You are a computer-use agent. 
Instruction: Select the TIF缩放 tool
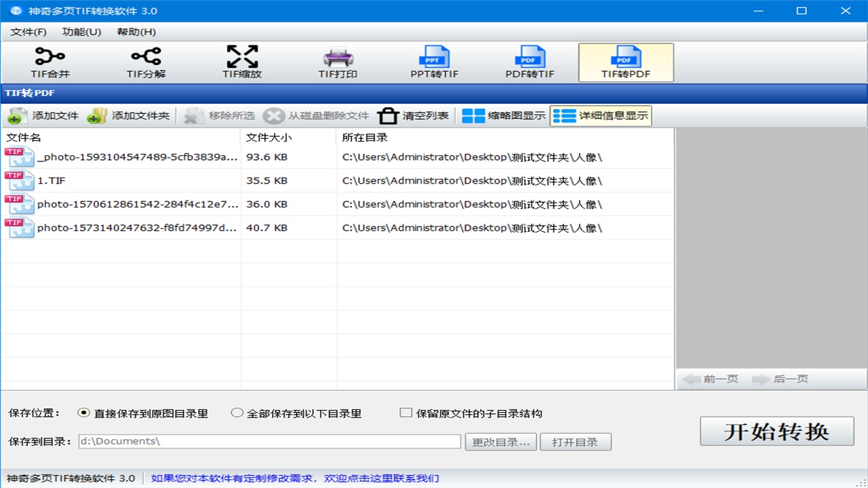coord(241,62)
